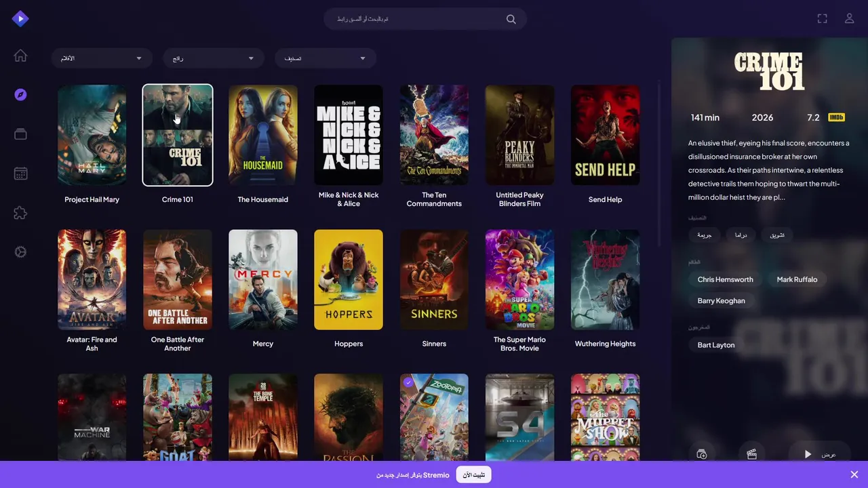Click the '2026' release year text
The width and height of the screenshot is (868, 488).
762,117
